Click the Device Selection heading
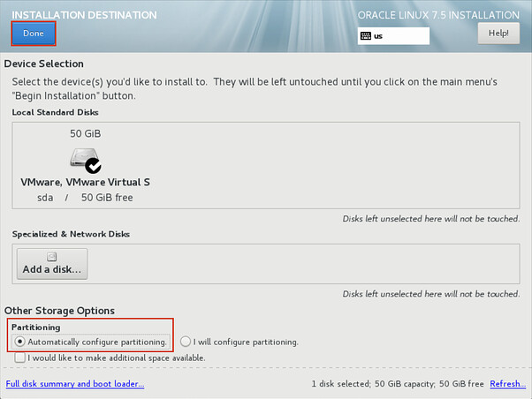Screen dimensions: 532x399 pyautogui.click(x=44, y=64)
